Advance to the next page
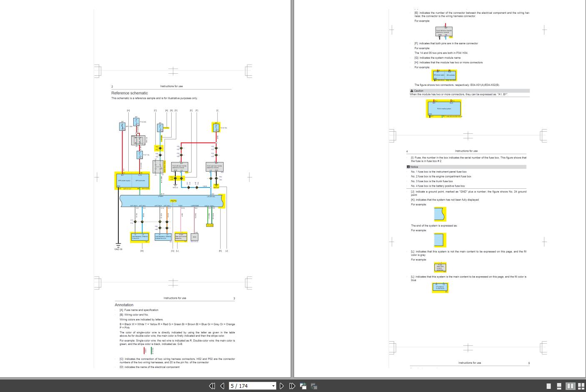This screenshot has width=586, height=392. (x=282, y=386)
